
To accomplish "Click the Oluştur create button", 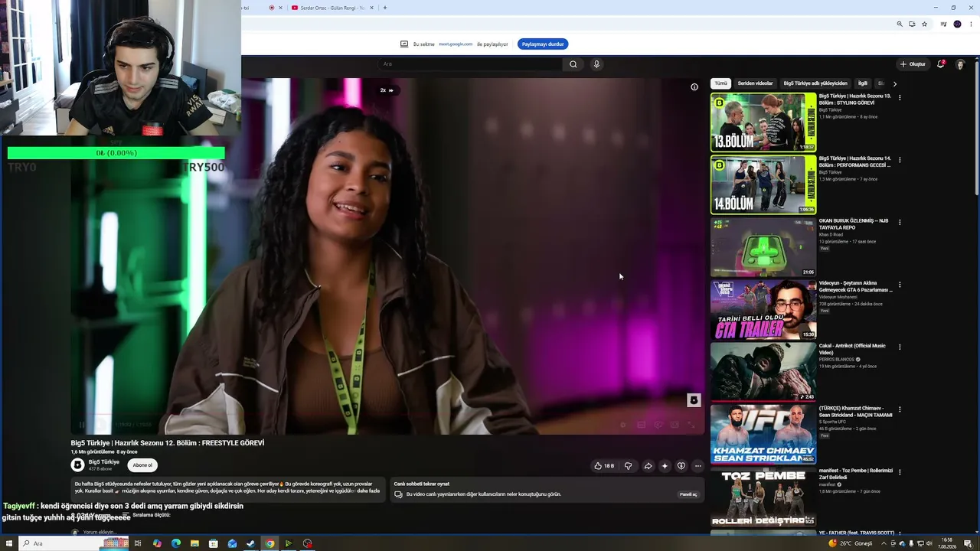I will [x=913, y=64].
